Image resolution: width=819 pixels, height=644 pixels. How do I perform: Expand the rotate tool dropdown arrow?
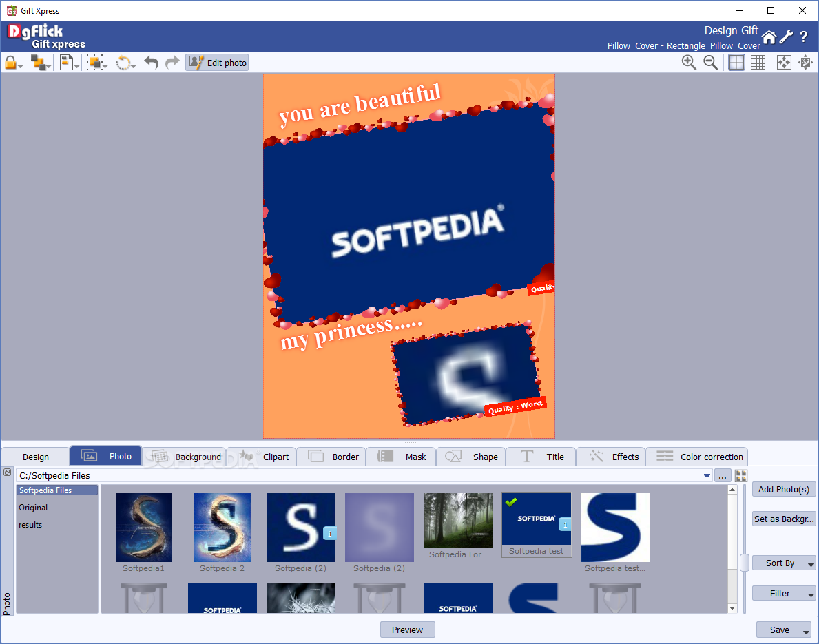click(x=133, y=66)
